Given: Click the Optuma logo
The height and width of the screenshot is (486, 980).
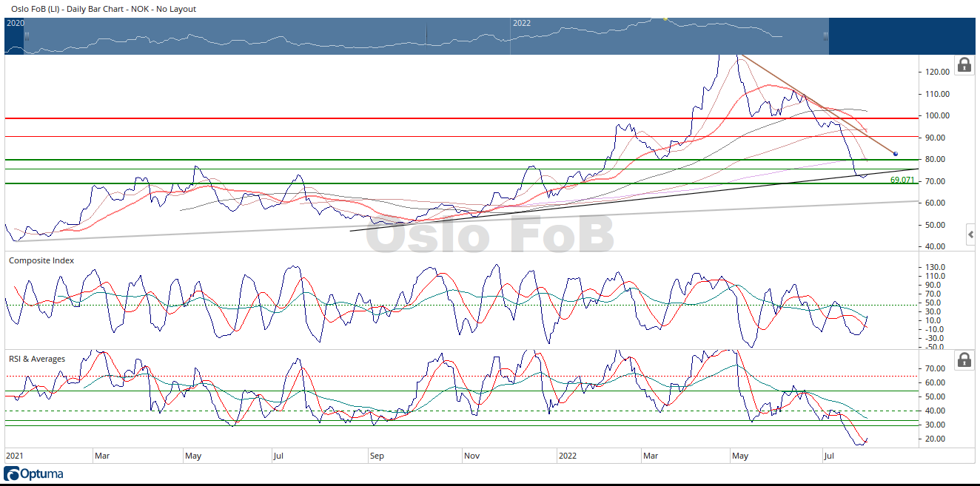Looking at the screenshot, I should pos(34,473).
